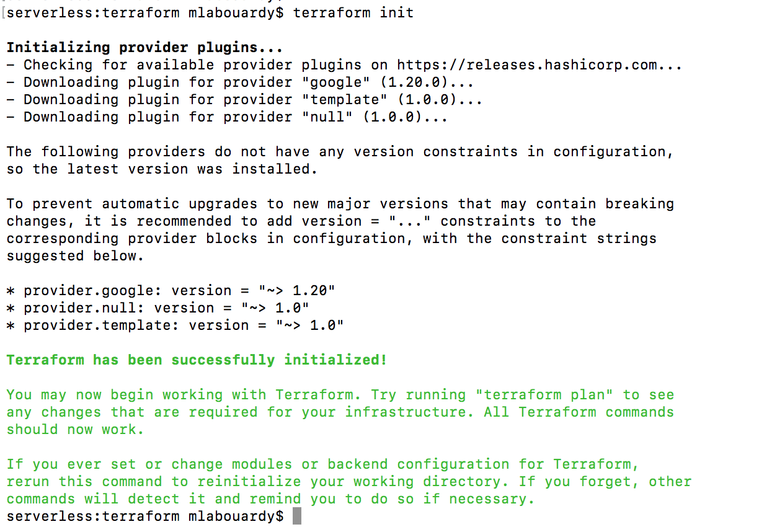Screen dimensions: 759x532
Task: Click the provider.google version constraint line
Action: pos(171,291)
